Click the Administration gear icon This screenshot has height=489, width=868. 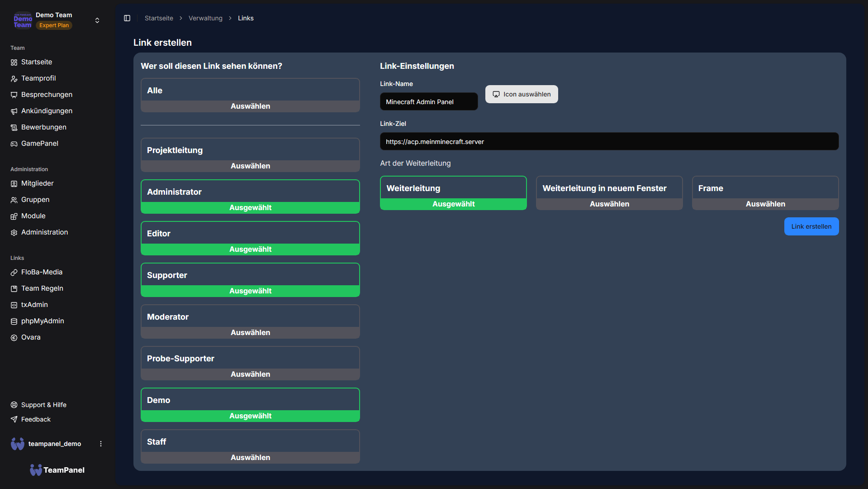point(14,233)
